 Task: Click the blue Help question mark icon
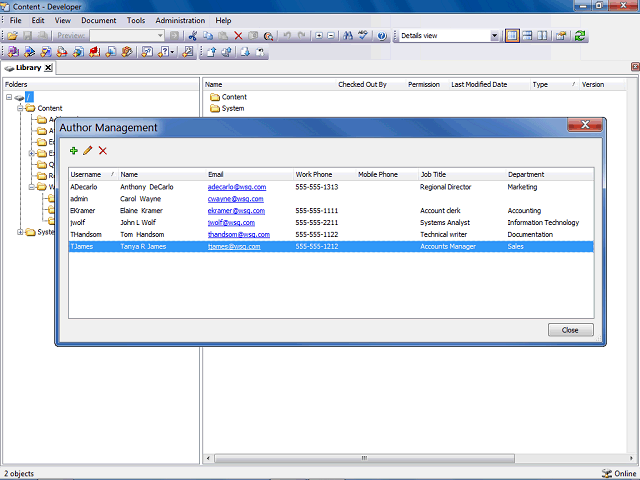(382, 36)
